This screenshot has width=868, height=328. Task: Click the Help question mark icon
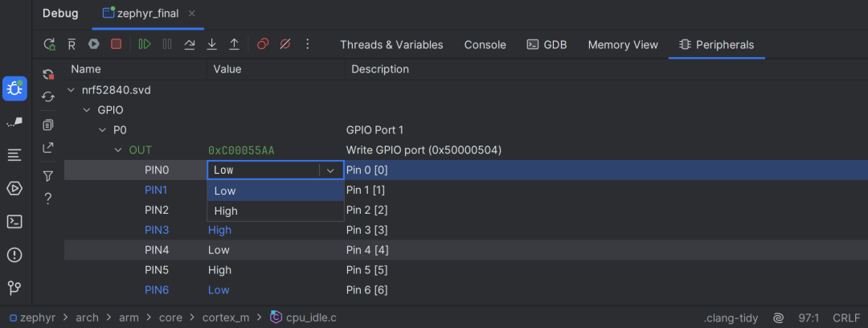(x=48, y=198)
